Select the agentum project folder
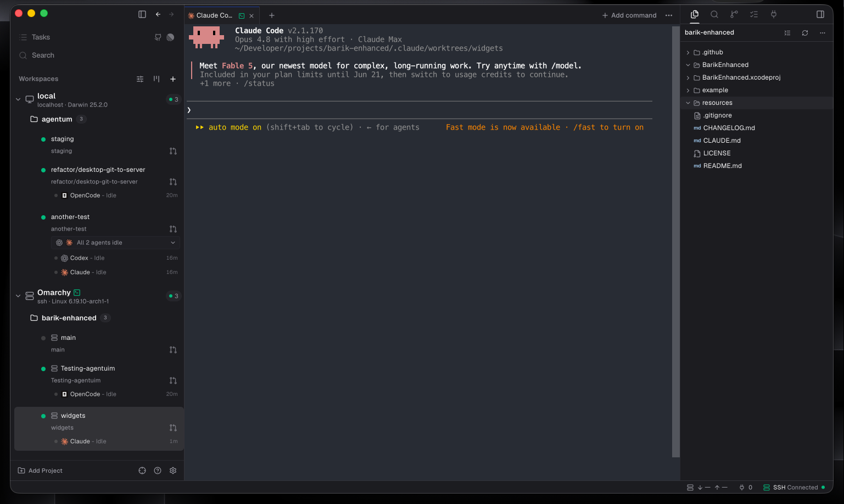 (57, 119)
